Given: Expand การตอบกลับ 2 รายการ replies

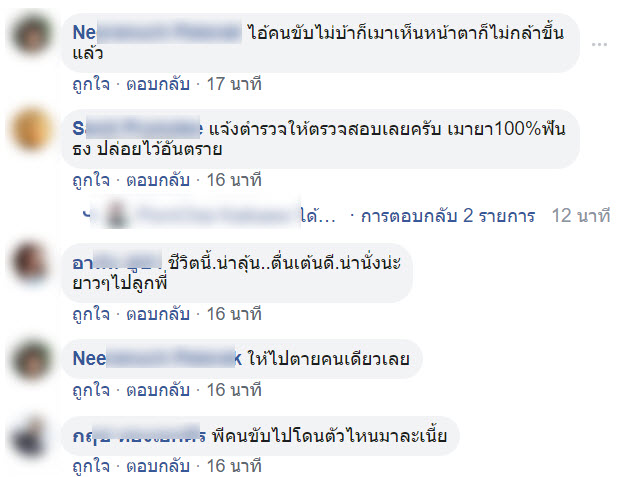Looking at the screenshot, I should 448,216.
